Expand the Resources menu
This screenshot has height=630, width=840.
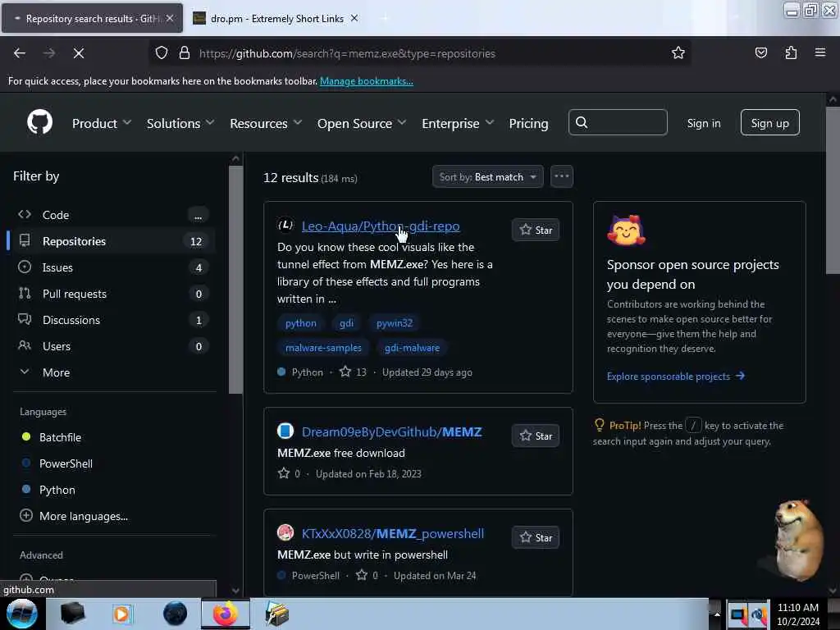point(266,123)
